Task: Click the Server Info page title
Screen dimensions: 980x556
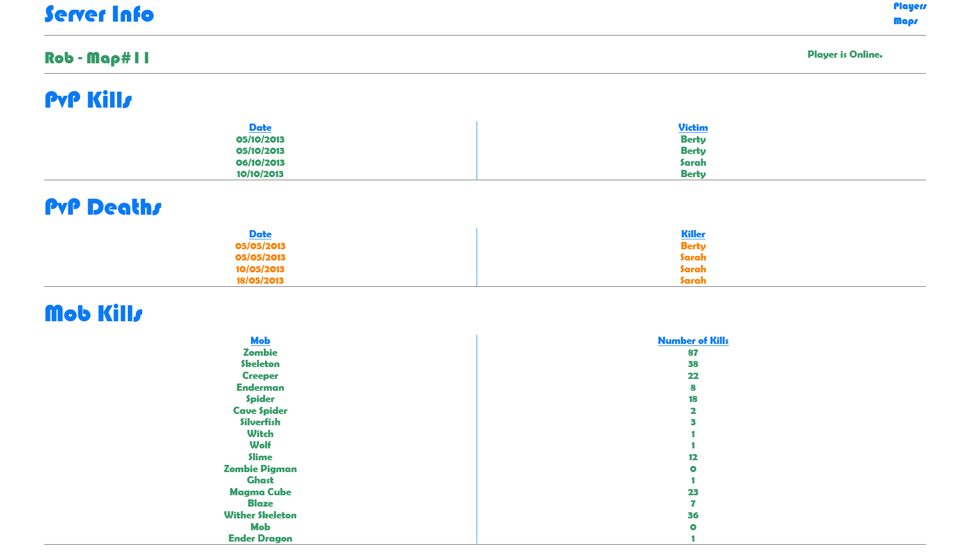Action: [x=99, y=14]
